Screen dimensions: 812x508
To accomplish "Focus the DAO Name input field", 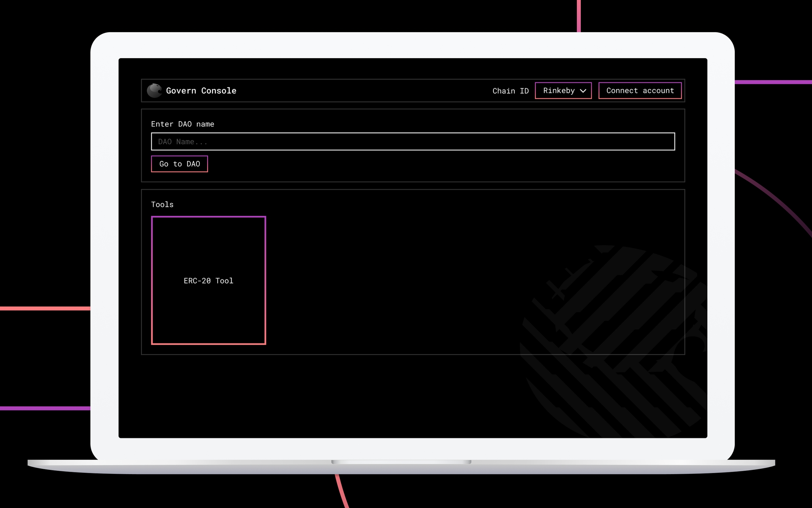I will tap(412, 141).
